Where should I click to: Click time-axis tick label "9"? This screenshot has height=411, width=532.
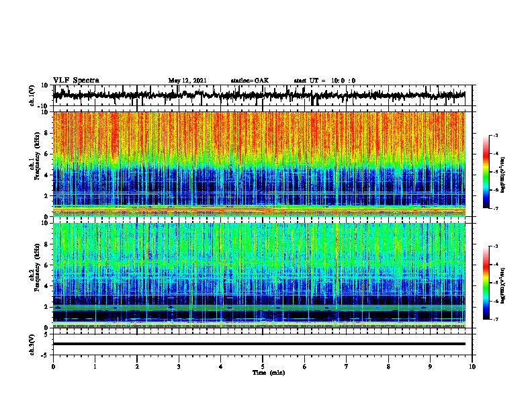(x=430, y=367)
